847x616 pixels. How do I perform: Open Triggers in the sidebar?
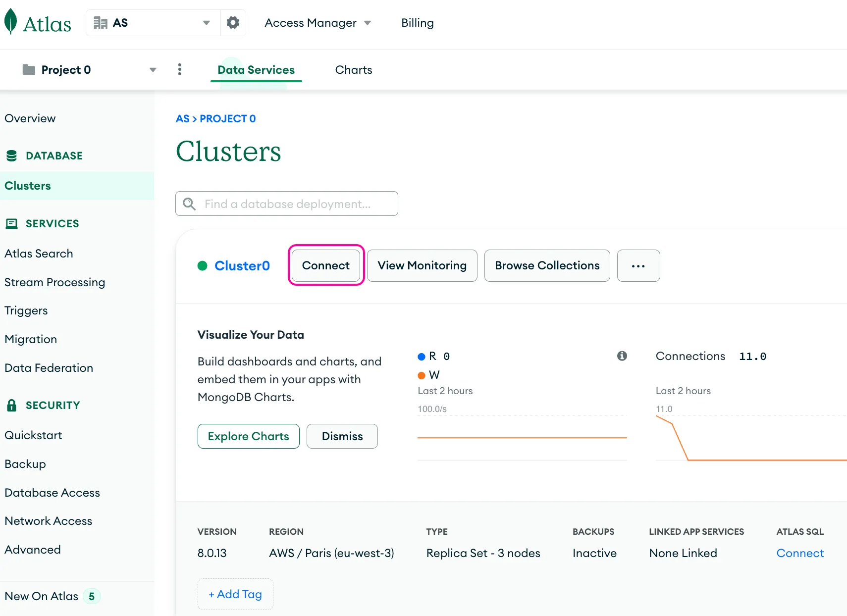point(26,310)
